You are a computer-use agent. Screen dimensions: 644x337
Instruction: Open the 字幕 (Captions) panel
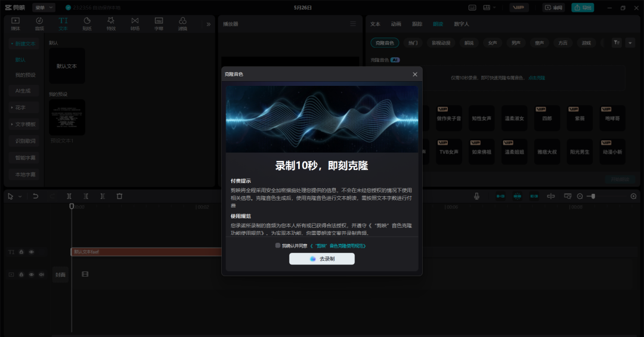click(159, 24)
